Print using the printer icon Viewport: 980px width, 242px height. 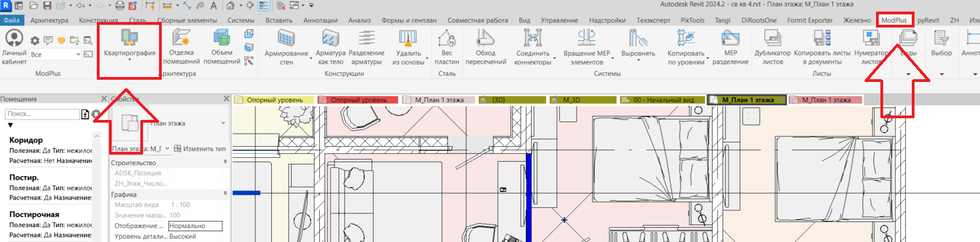(119, 5)
